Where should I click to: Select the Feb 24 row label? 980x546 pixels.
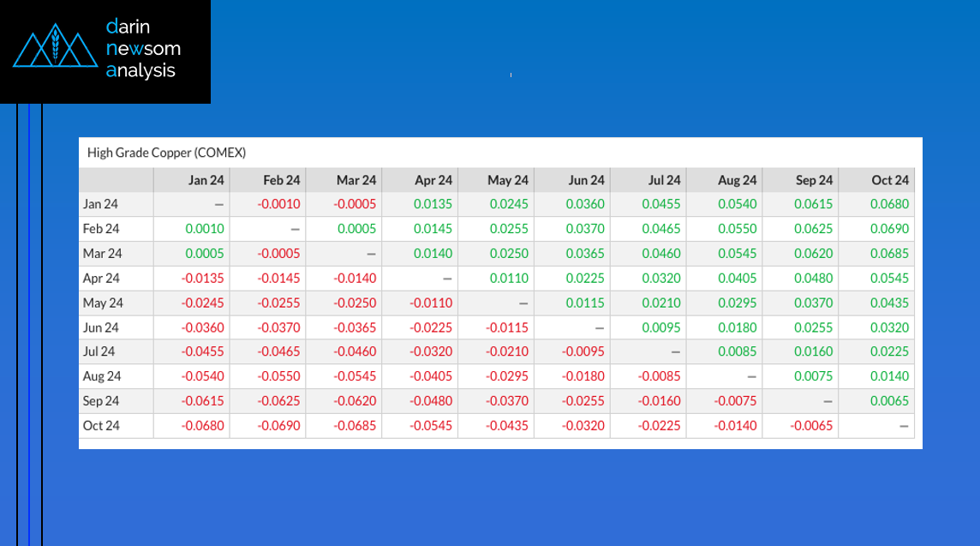click(x=101, y=229)
